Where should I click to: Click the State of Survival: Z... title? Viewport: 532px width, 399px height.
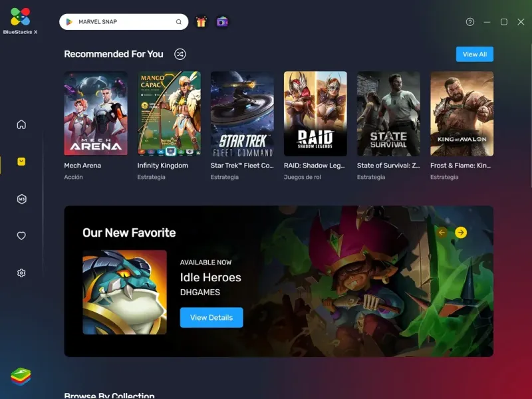pos(388,166)
